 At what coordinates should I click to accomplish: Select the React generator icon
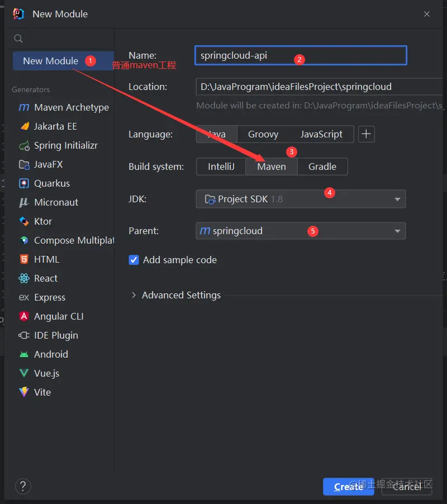(x=24, y=278)
